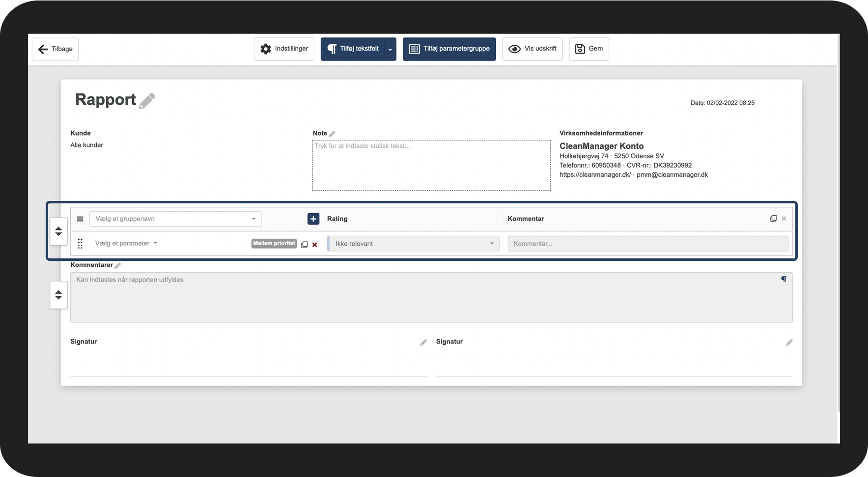
Task: Click Tilføj parametergruppe button
Action: (x=449, y=49)
